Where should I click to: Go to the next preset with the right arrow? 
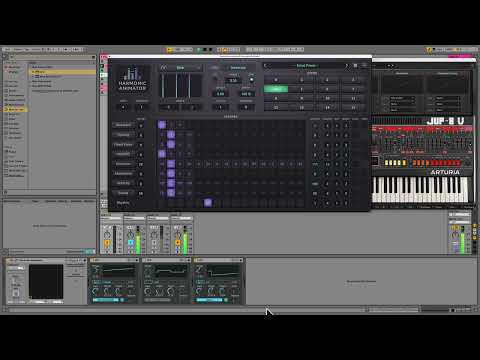click(x=347, y=66)
